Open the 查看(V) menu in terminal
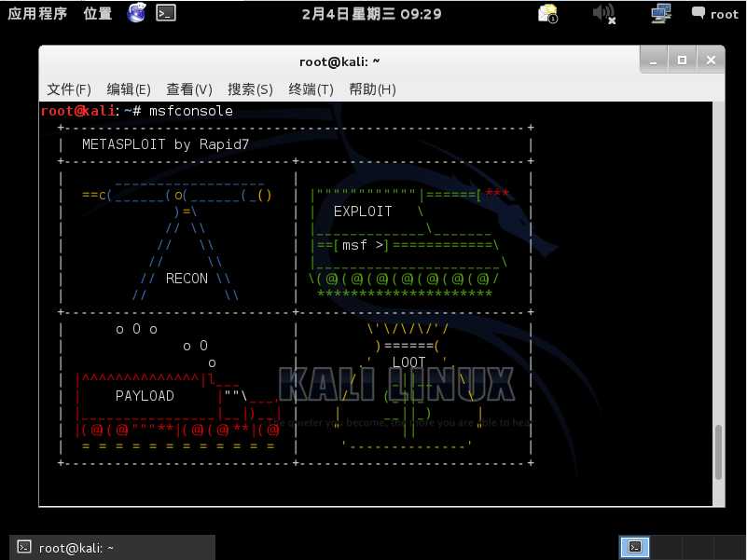This screenshot has height=560, width=747. coord(189,89)
